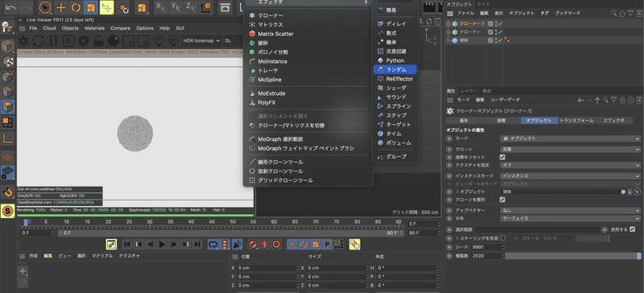Switch to レイヤー tab

point(469,91)
